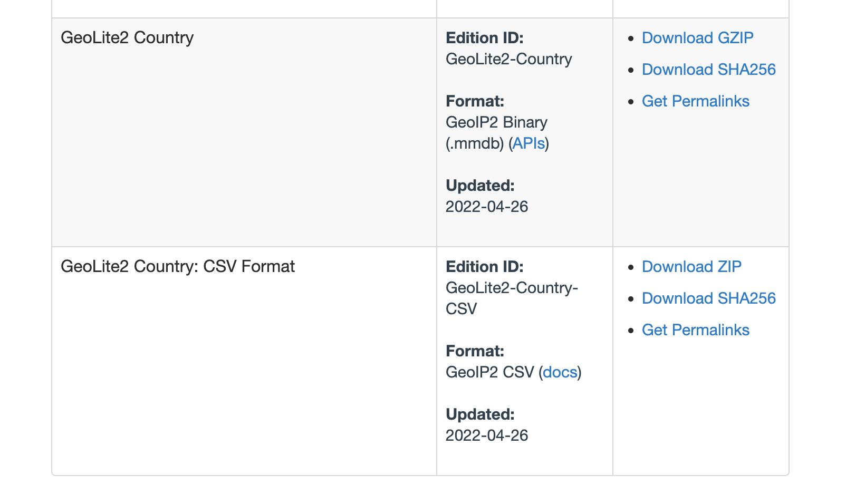Open the APIs link next to .mmdb format
Screen dimensions: 846x504
[x=529, y=143]
